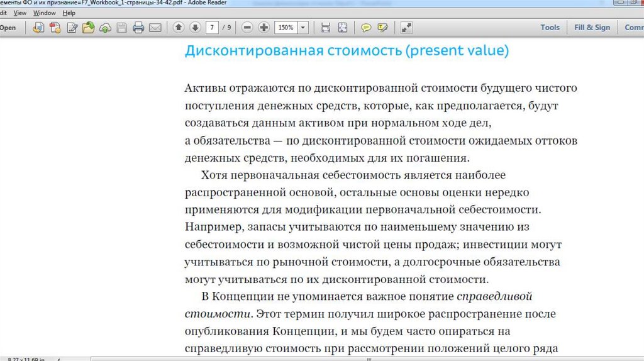Click the Create PDF online icon
Viewport: 644px width, 361px height.
tap(55, 28)
